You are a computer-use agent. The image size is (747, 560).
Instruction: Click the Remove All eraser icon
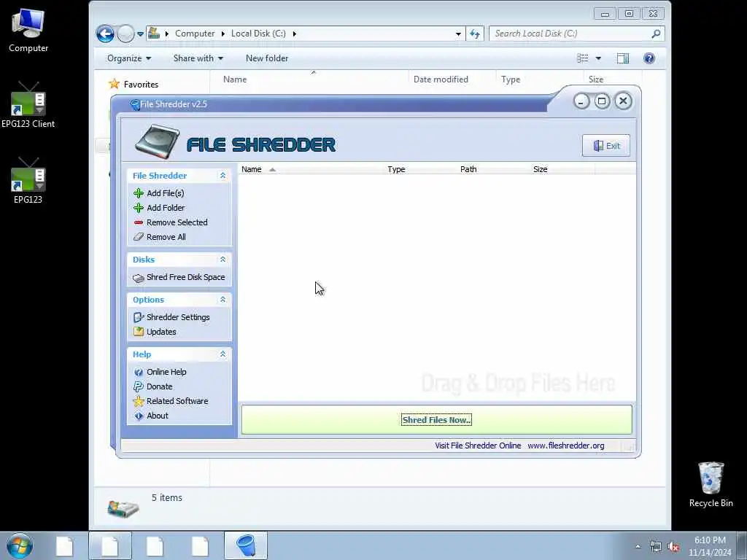coord(139,237)
